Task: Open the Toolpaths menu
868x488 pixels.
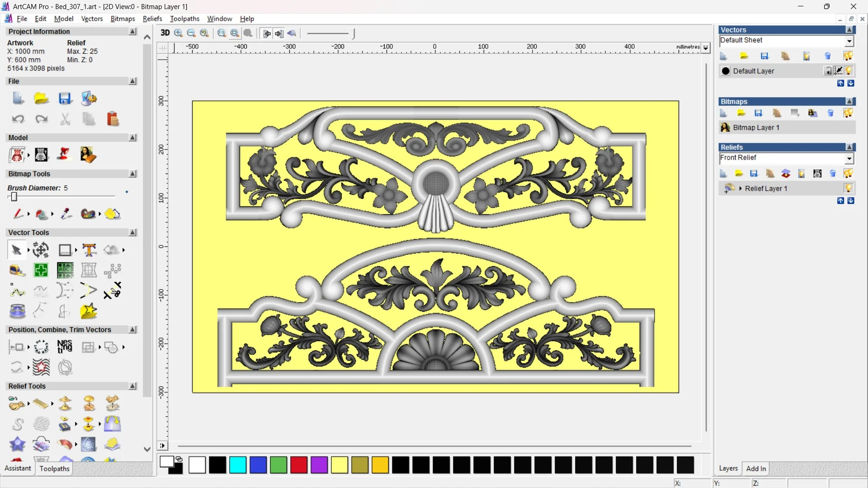Action: tap(184, 19)
